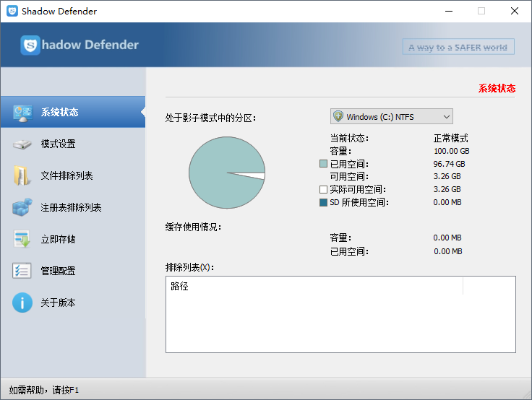This screenshot has height=400, width=532.
Task: Click the 立即存储 save arrow icon
Action: tap(22, 239)
